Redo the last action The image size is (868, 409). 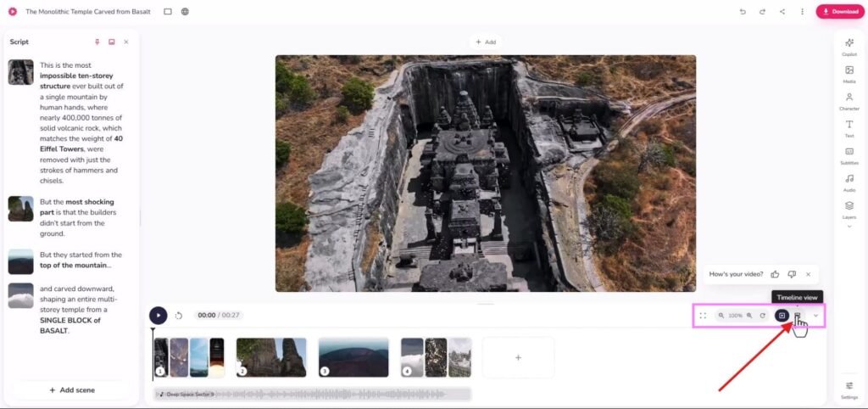762,11
